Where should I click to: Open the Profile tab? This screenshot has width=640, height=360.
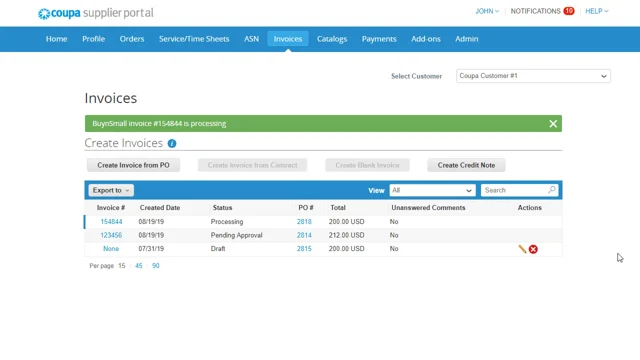pos(93,39)
